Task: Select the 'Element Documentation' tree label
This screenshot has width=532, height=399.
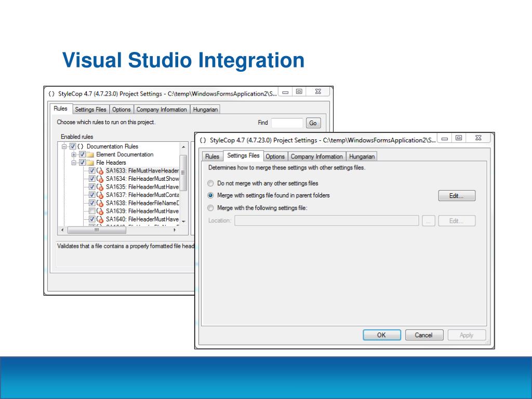Action: click(125, 155)
